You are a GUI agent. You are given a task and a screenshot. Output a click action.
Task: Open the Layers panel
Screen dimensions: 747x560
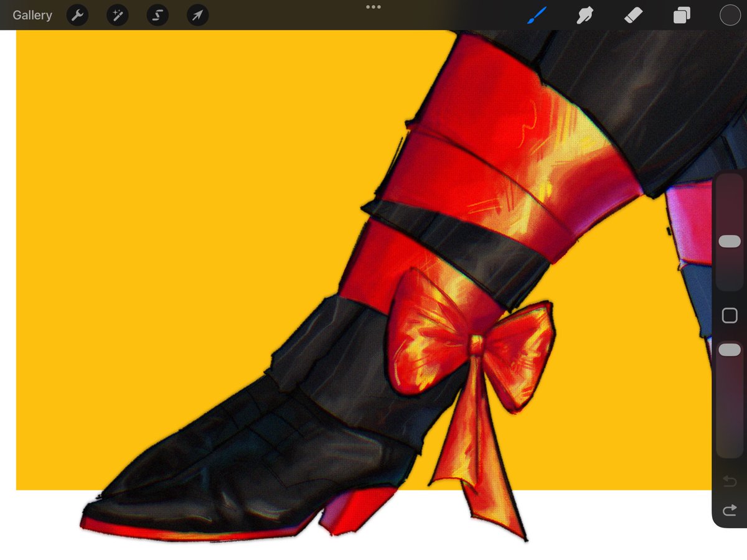(682, 16)
